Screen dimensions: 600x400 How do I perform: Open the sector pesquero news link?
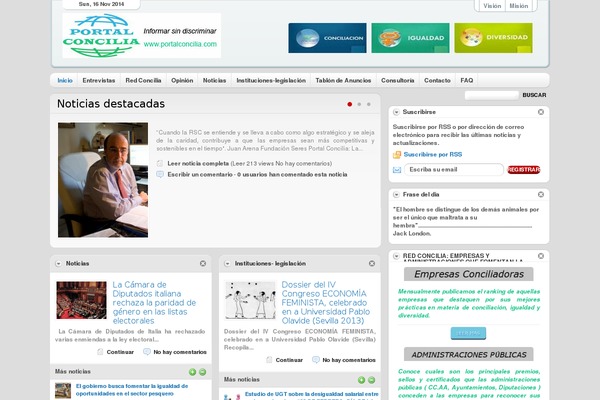click(x=132, y=390)
